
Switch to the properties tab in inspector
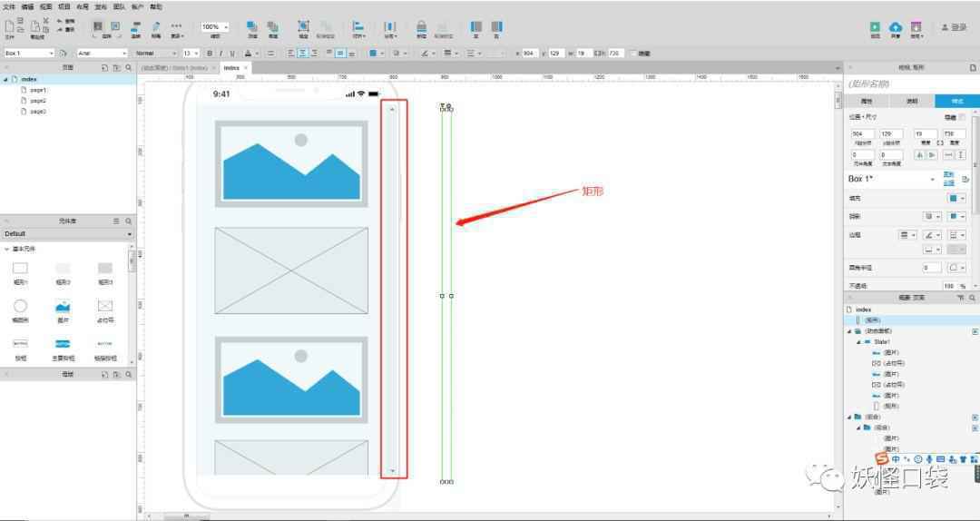tap(867, 102)
